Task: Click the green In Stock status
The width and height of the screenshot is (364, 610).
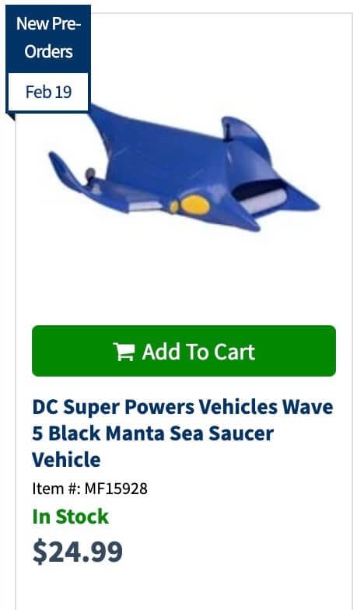Action: [70, 517]
